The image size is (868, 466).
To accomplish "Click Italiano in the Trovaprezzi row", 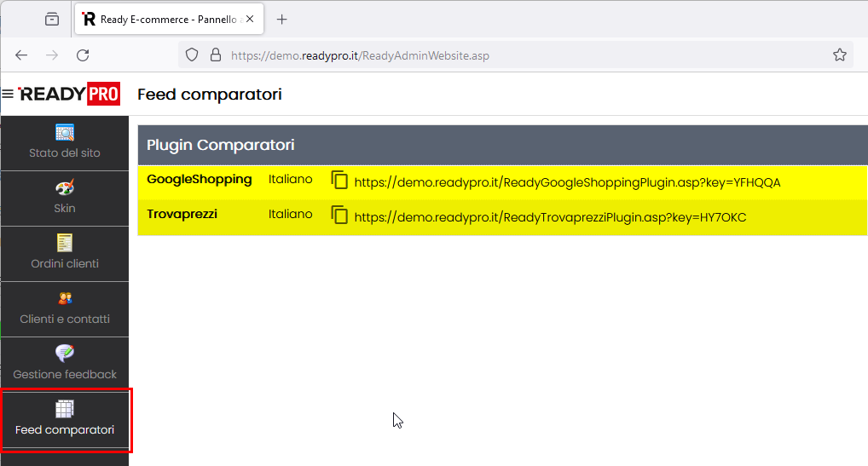I will (290, 214).
